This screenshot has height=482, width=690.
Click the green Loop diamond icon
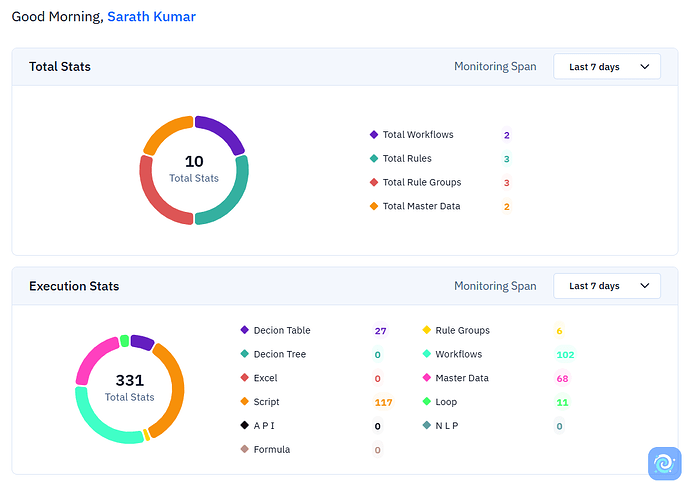click(426, 401)
